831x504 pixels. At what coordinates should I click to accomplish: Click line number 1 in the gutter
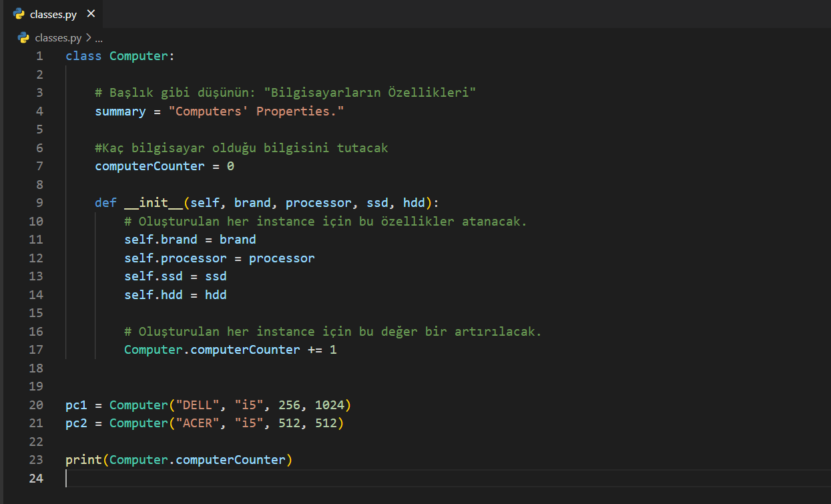tap(39, 56)
